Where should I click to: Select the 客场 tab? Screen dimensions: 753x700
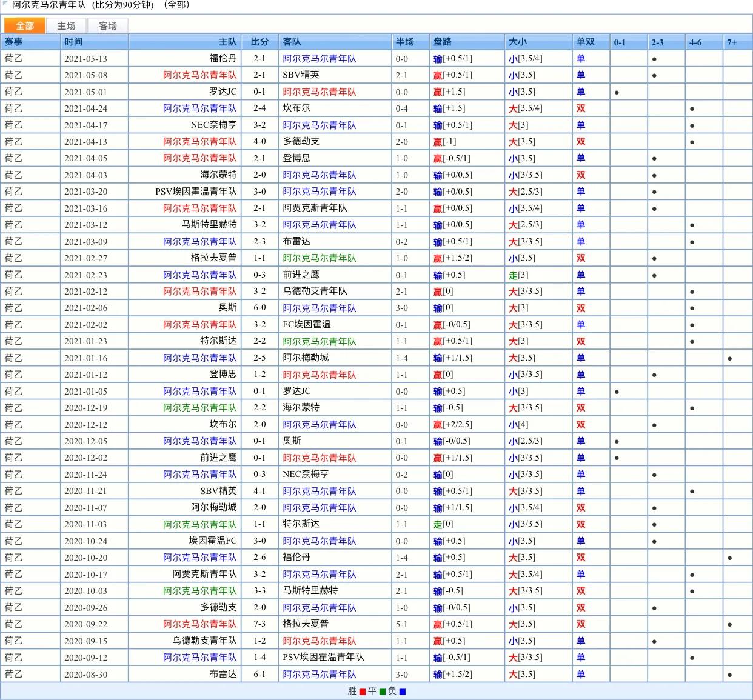(108, 25)
